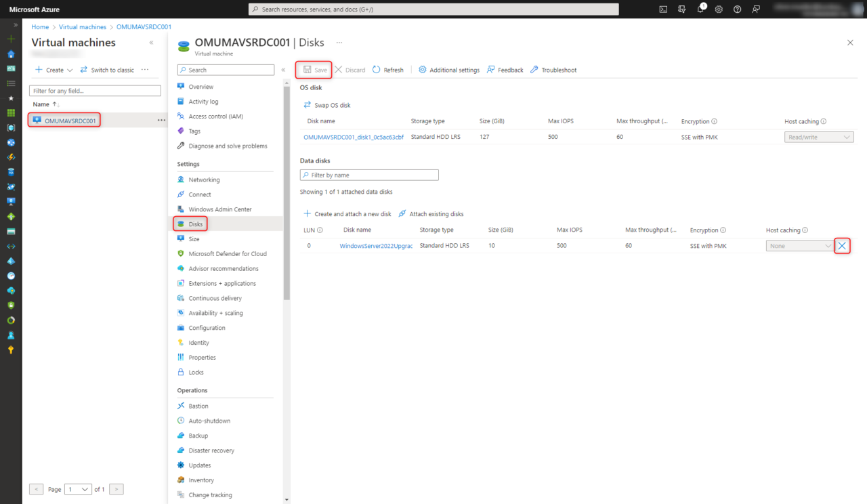The width and height of the screenshot is (867, 504).
Task: Collapse the Virtual machines list panel
Action: coord(151,42)
